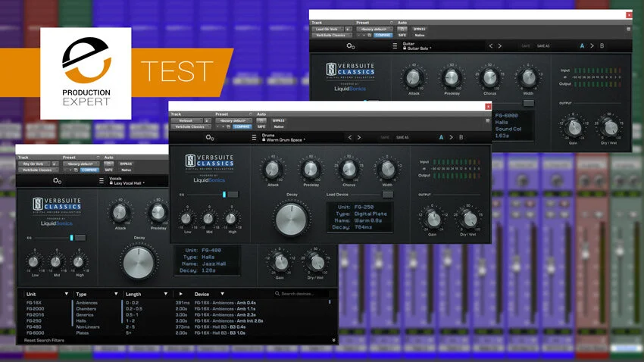Viewport: 644px width, 362px height.
Task: Open hamburger preset menu in Lexy Vocal Hall window
Action: coord(102,180)
